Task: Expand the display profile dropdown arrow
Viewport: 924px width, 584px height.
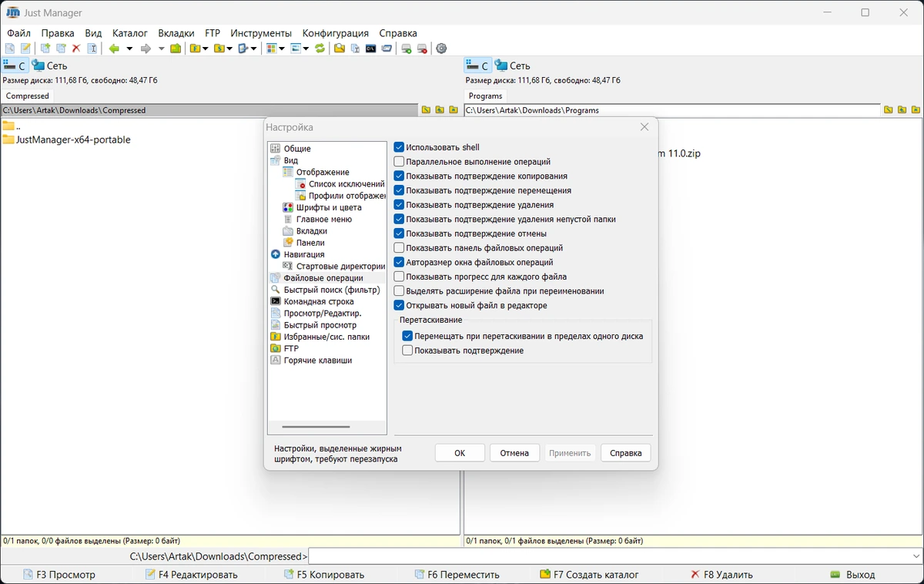Action: pyautogui.click(x=305, y=49)
